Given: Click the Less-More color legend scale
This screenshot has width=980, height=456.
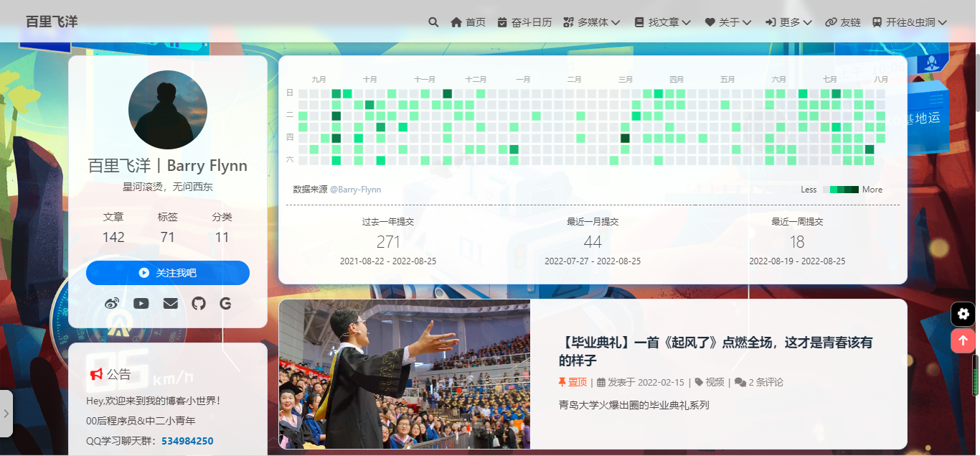Looking at the screenshot, I should 841,190.
